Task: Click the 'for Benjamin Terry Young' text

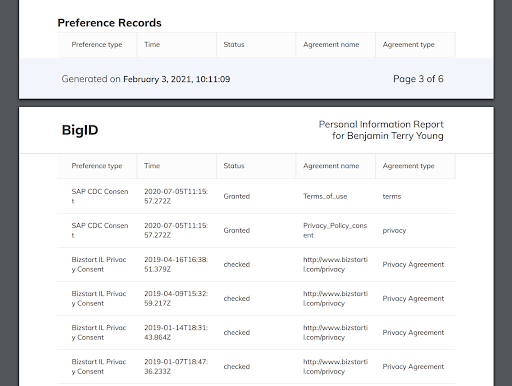Action: pyautogui.click(x=387, y=136)
